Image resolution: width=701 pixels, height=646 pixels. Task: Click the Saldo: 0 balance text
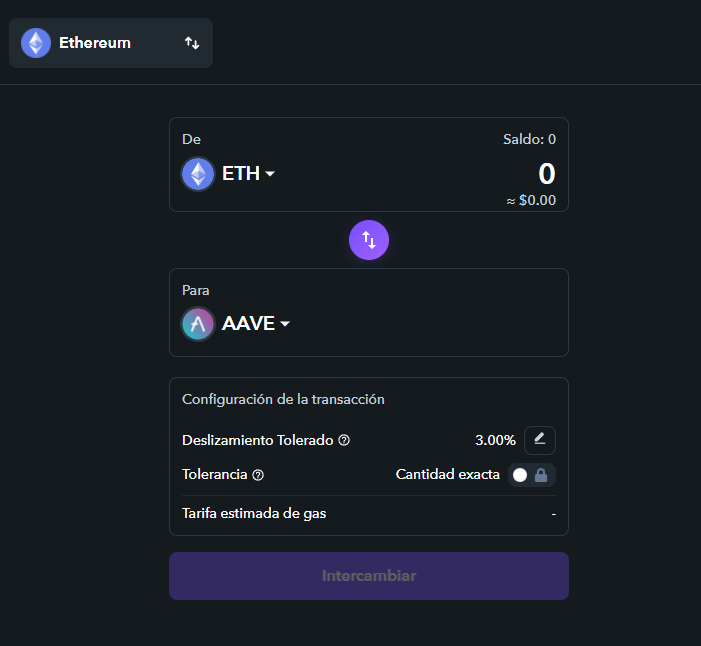pyautogui.click(x=529, y=139)
